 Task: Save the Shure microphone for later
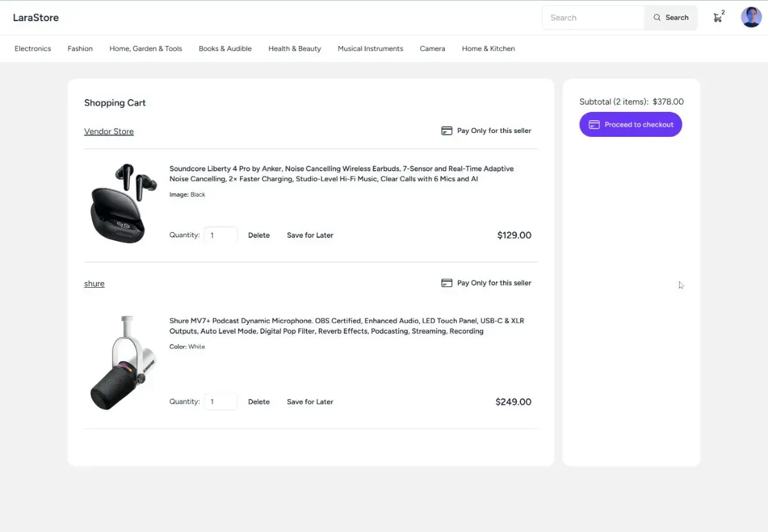click(310, 402)
